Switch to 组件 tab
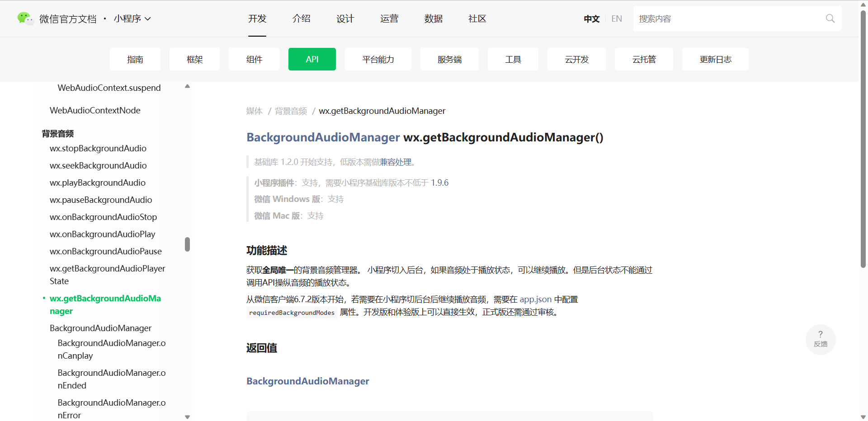868x421 pixels. 254,59
